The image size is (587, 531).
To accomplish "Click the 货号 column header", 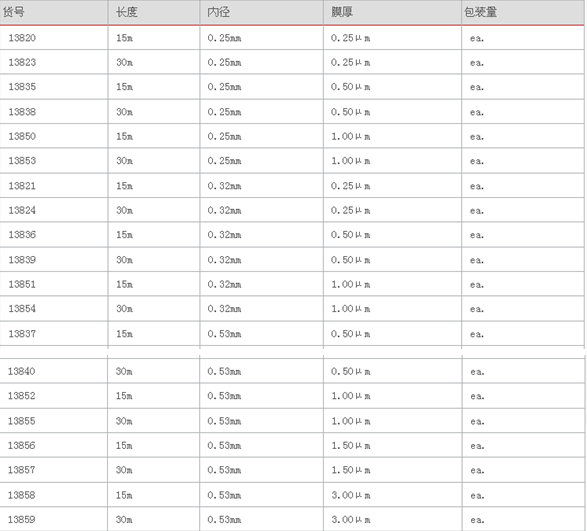I will (14, 12).
